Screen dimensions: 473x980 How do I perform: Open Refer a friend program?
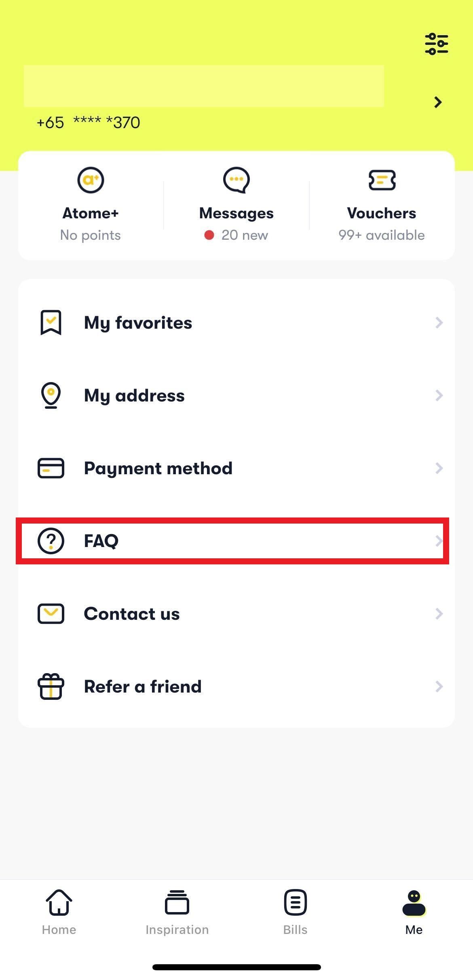point(142,687)
